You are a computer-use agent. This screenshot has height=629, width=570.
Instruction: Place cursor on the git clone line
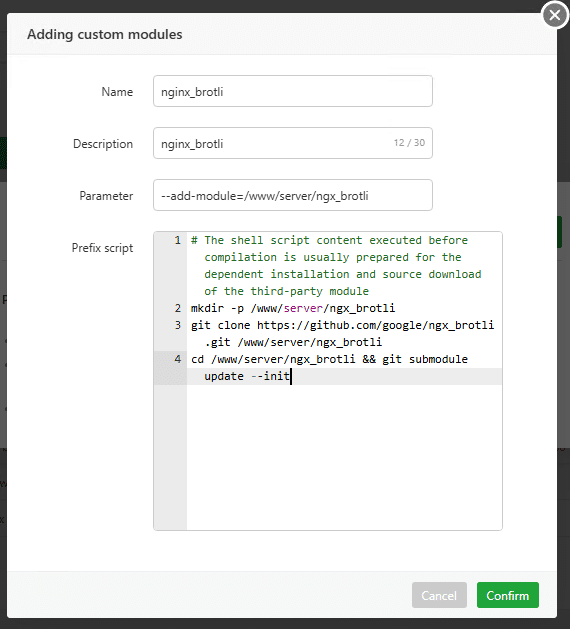click(342, 333)
